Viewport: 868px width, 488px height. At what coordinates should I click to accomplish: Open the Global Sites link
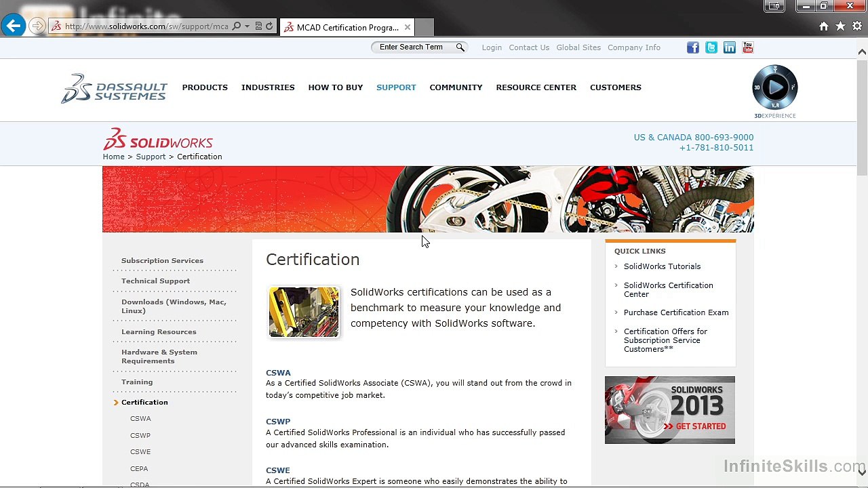(578, 47)
